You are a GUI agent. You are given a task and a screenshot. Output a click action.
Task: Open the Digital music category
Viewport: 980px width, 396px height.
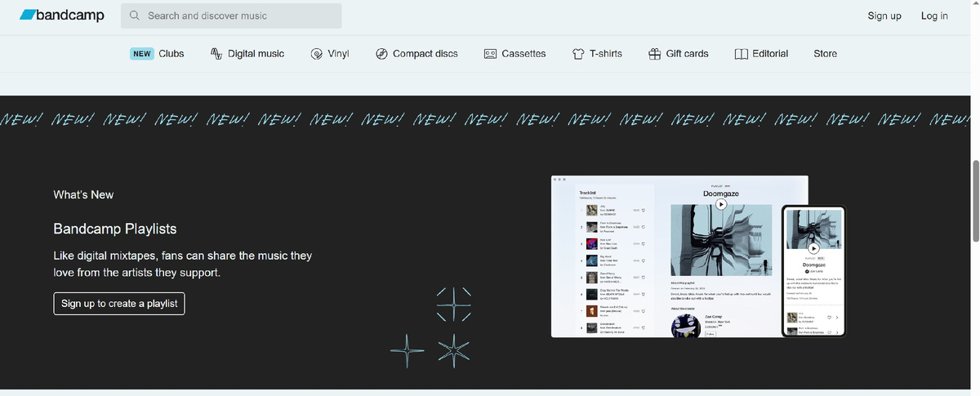point(256,54)
